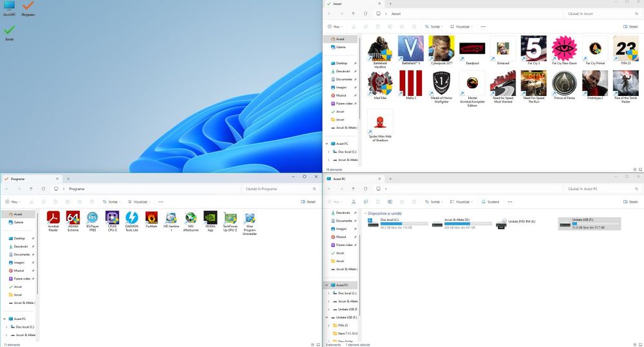
Task: Select the Need For Speed The Run shortcut
Action: (533, 87)
